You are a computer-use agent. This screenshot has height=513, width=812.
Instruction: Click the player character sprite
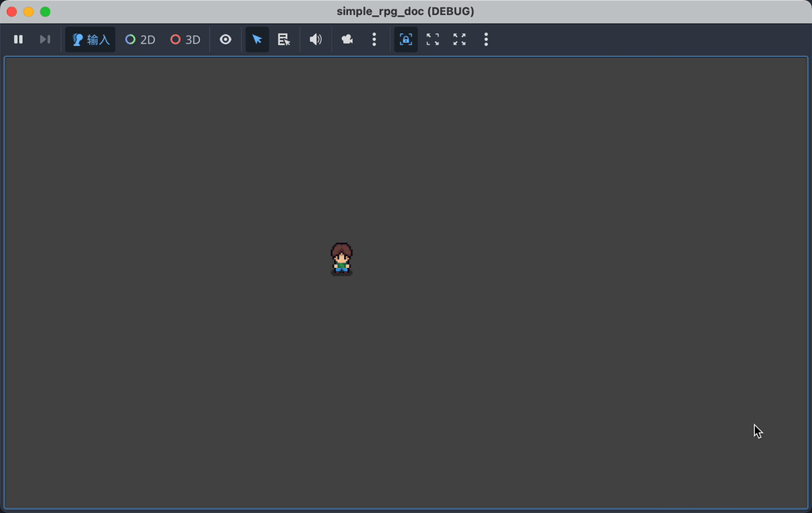point(342,258)
